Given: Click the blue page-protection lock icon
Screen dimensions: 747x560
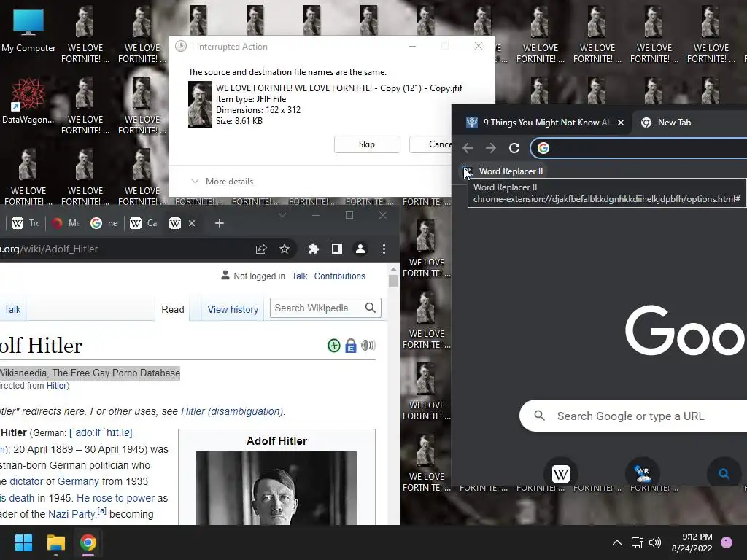Looking at the screenshot, I should point(351,346).
